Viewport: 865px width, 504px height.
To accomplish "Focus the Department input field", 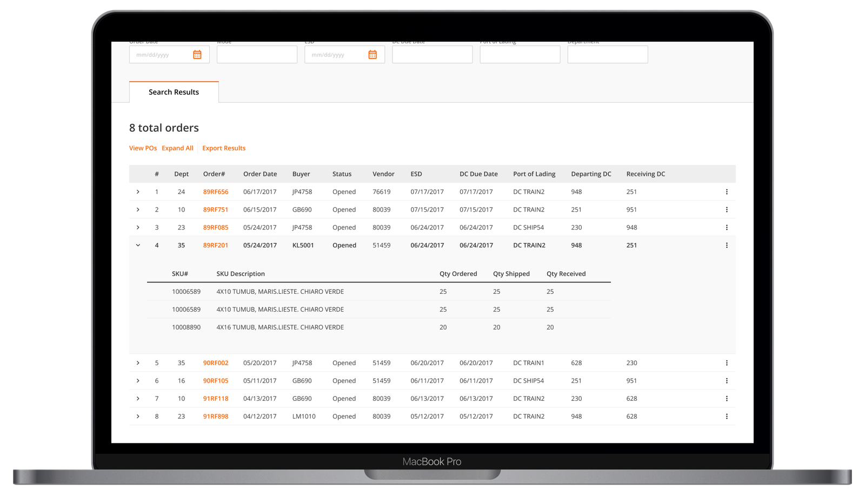I will pos(608,55).
